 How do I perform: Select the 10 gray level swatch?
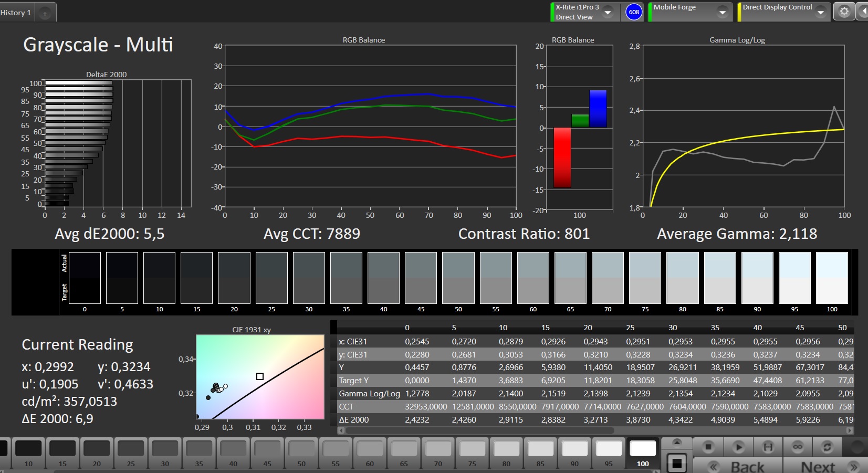(x=28, y=453)
